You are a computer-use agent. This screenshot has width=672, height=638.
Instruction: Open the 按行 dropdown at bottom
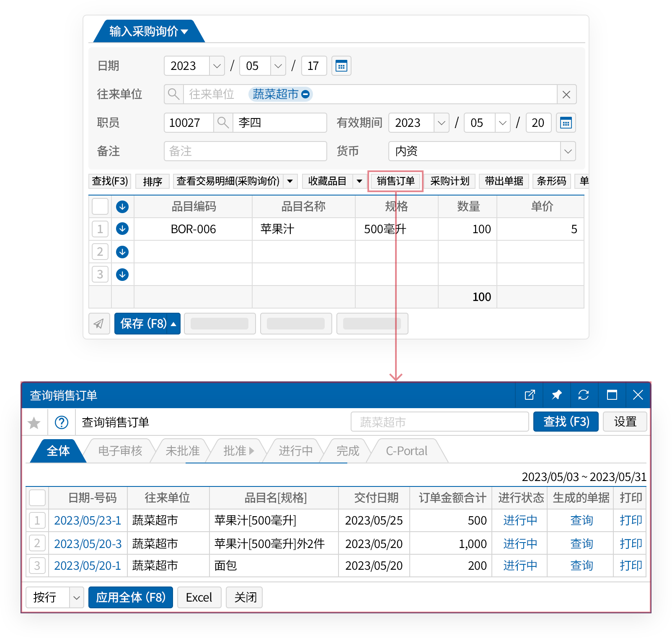[x=76, y=597]
